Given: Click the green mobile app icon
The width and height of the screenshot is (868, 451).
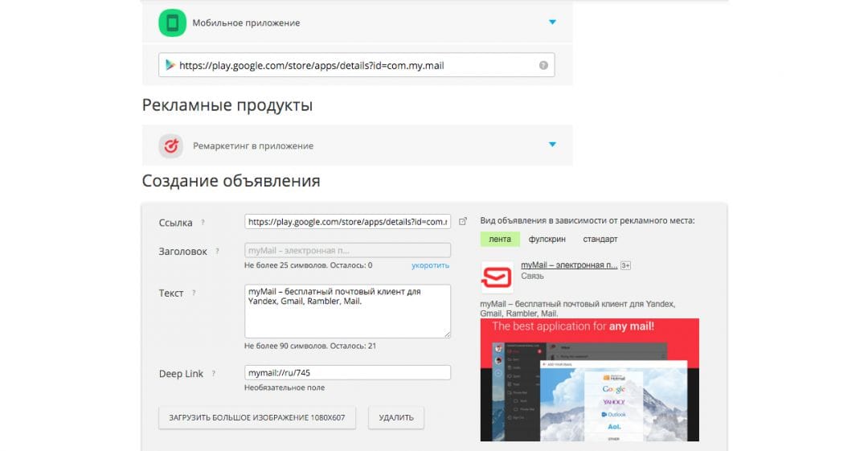Looking at the screenshot, I should [x=172, y=23].
